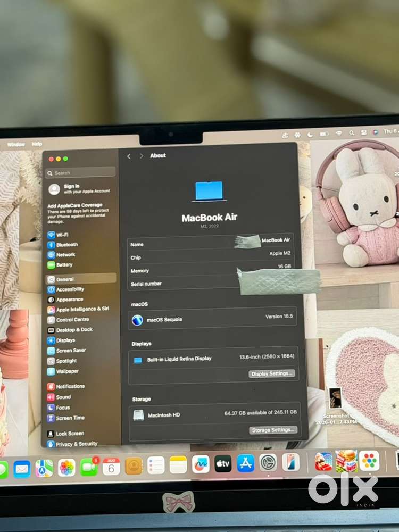
Task: Click the 'Apple M2' chip value
Action: coord(280,253)
